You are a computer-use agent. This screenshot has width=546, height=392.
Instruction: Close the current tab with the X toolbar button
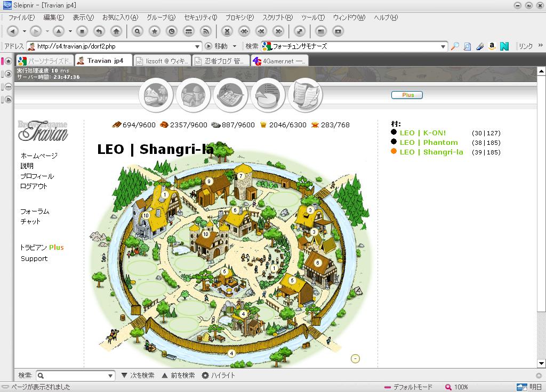[x=227, y=31]
